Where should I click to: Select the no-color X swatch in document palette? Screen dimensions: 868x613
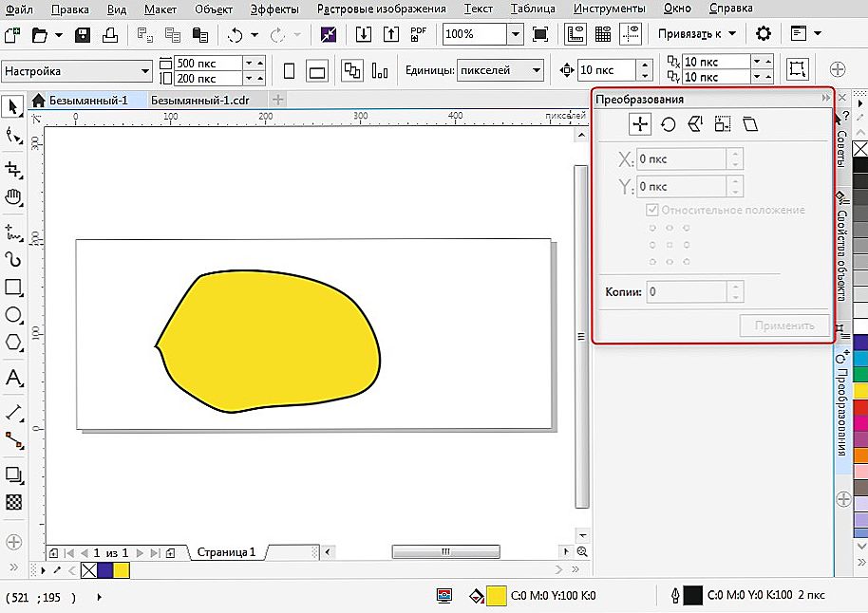click(89, 570)
